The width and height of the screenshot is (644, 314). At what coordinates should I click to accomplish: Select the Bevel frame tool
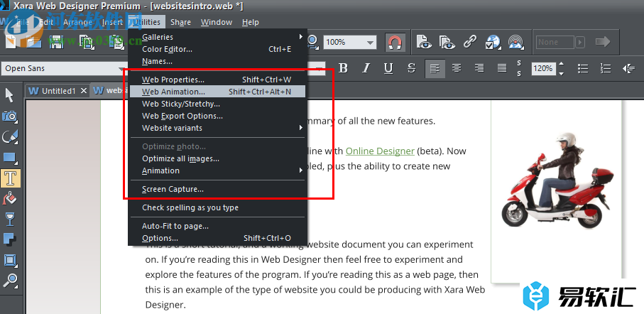click(10, 260)
